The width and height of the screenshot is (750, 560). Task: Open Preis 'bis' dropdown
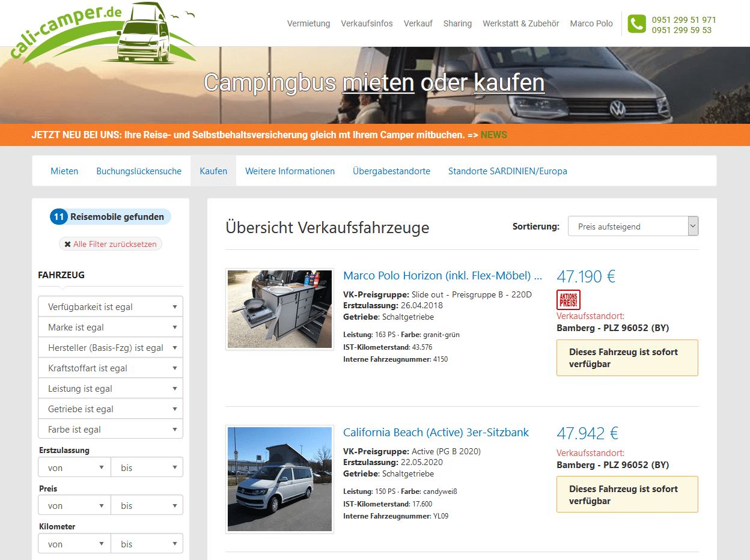point(147,505)
